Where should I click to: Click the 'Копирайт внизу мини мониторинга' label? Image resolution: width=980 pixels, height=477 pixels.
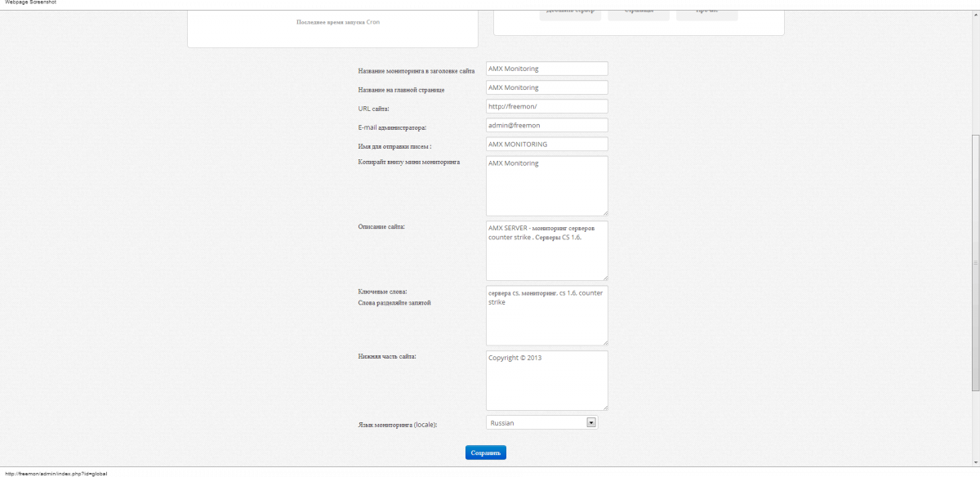[x=409, y=162]
